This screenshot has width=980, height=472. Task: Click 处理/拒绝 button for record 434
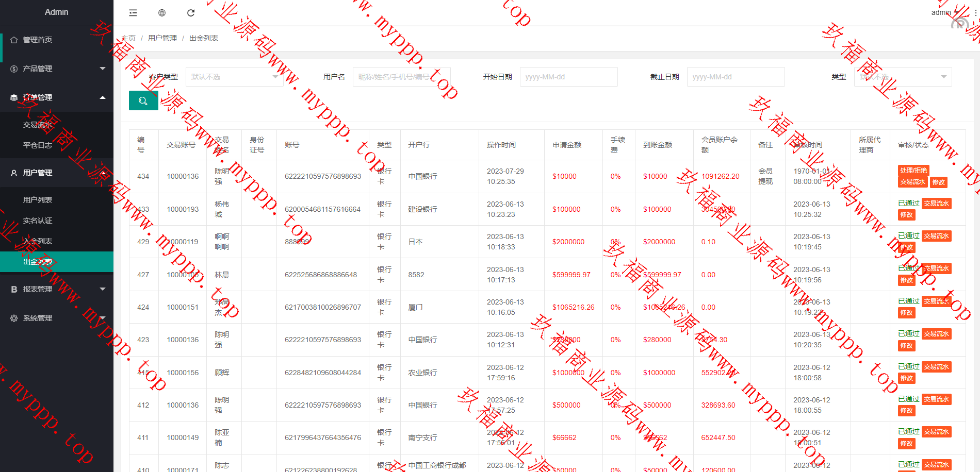point(913,171)
